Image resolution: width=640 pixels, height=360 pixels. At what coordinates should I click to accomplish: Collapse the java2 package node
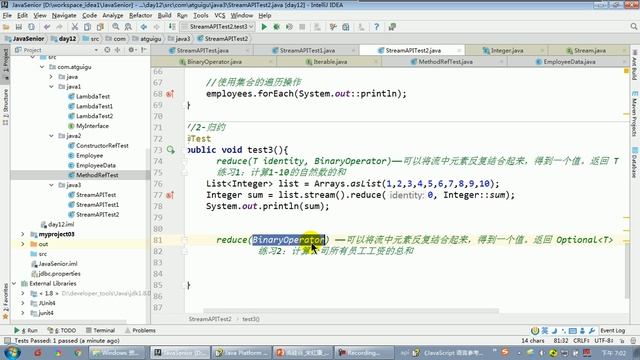(51, 136)
